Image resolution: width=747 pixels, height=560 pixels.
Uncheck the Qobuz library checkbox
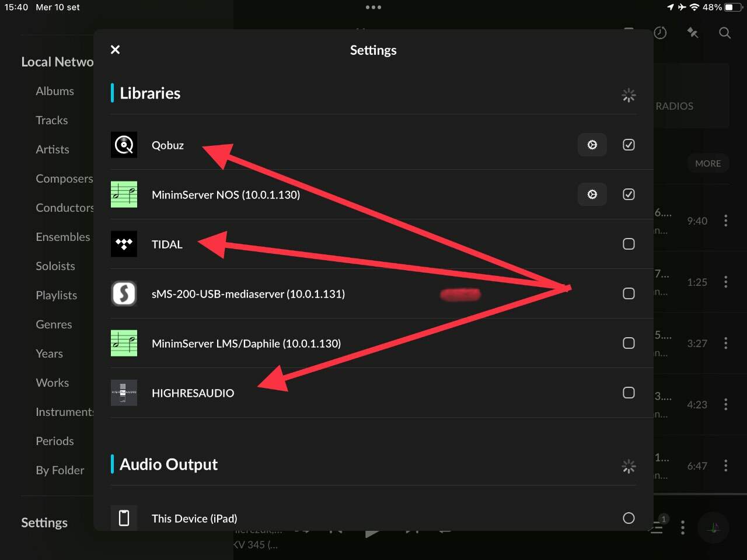(x=629, y=145)
